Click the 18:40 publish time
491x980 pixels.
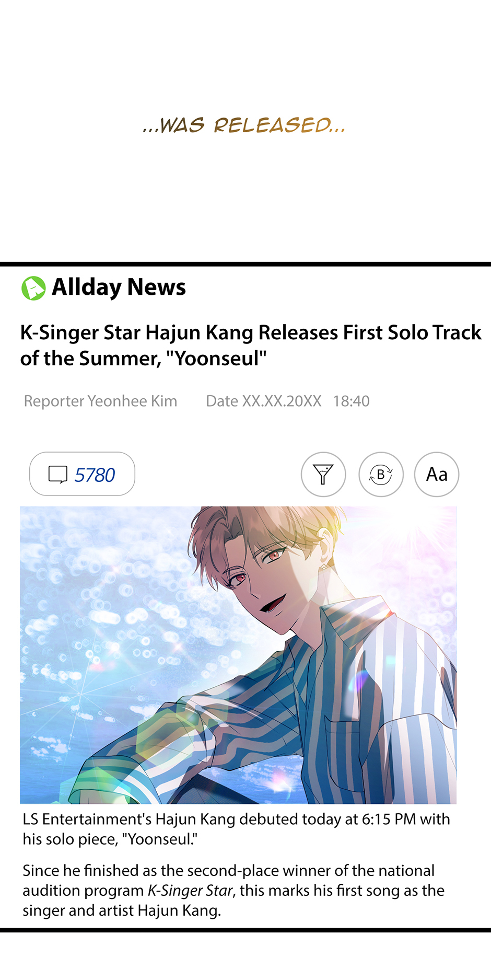[x=352, y=401]
